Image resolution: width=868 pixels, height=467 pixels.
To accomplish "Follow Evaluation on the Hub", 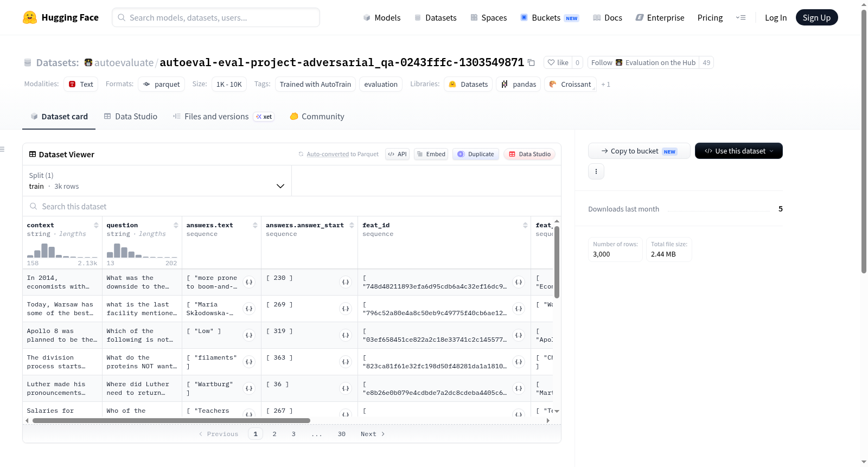I will [643, 62].
